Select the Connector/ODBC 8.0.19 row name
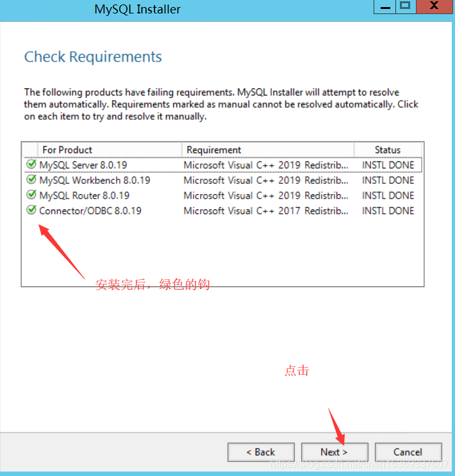This screenshot has height=476, width=455. 90,211
